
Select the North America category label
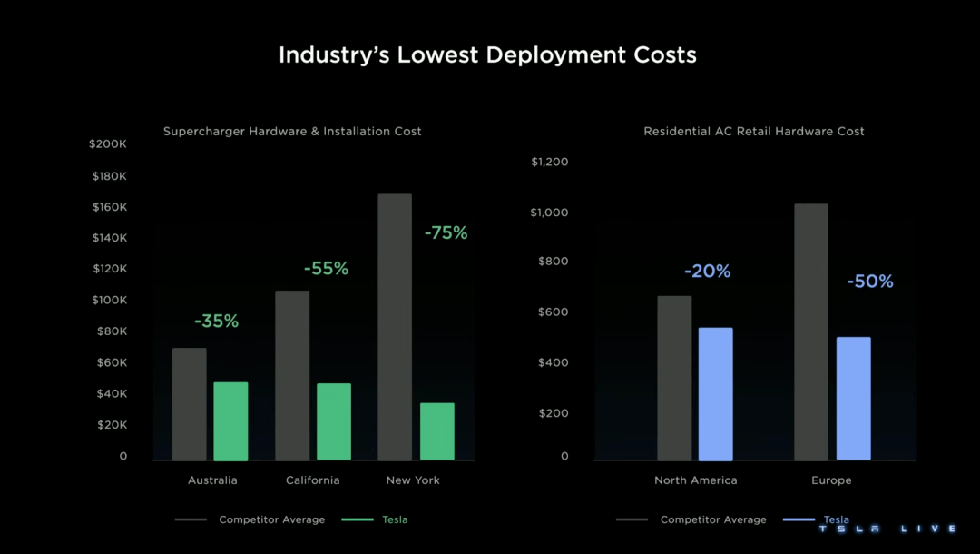[x=696, y=480]
